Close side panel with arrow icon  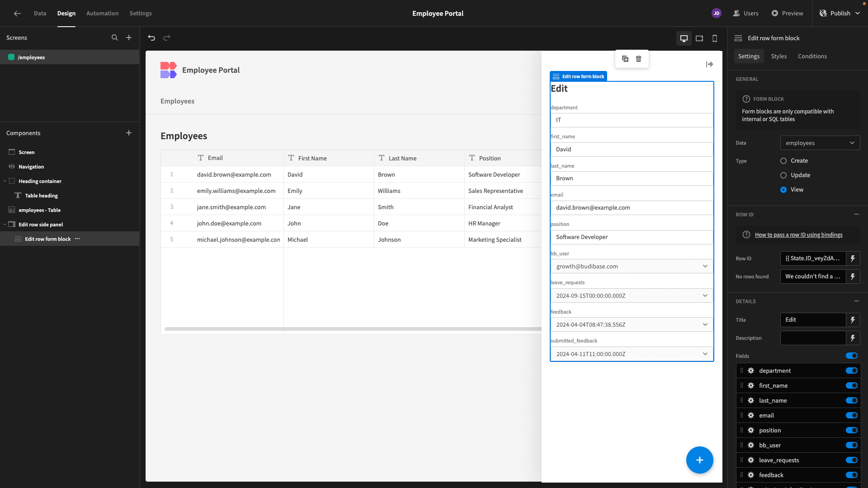pos(710,65)
